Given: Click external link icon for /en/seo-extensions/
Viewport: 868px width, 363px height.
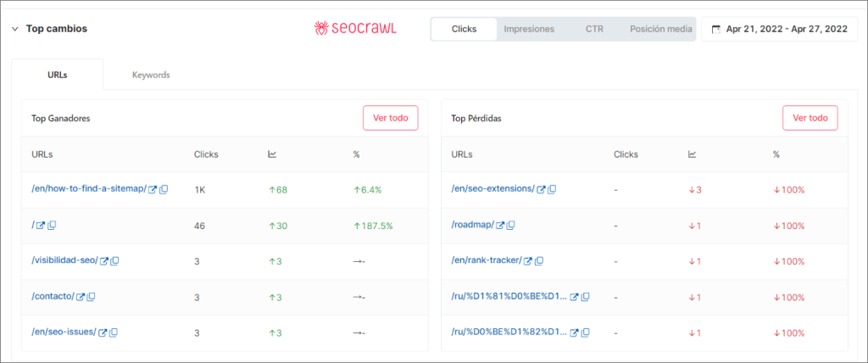Looking at the screenshot, I should (x=540, y=189).
